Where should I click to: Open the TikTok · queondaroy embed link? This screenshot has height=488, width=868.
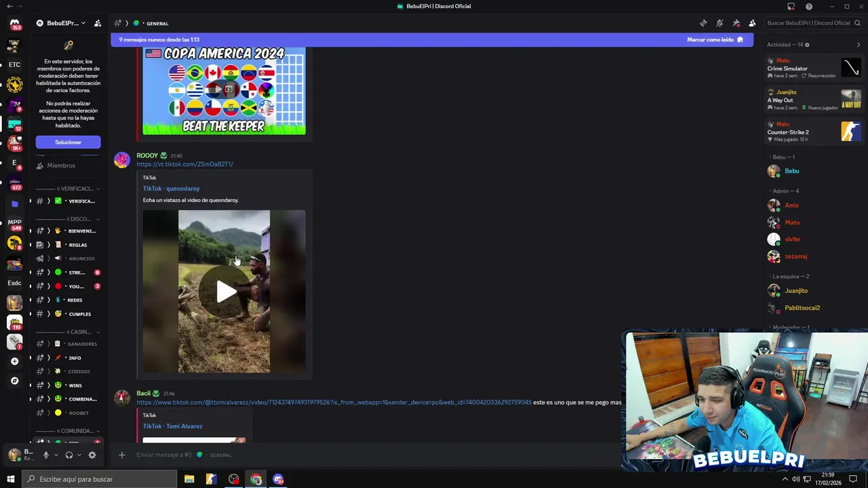[171, 188]
